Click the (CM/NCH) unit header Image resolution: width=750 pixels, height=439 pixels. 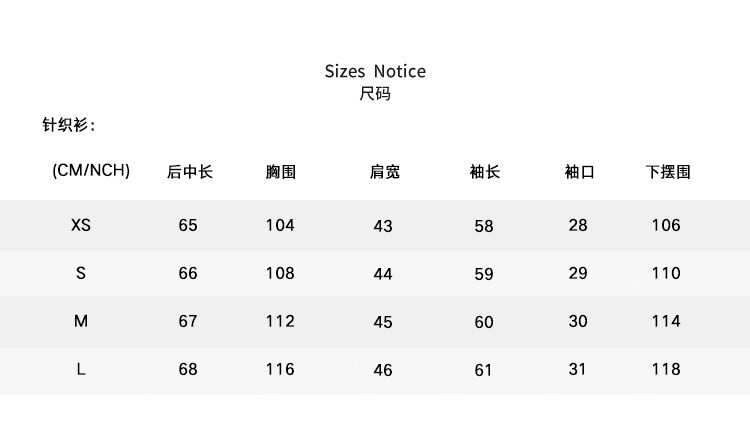(91, 170)
